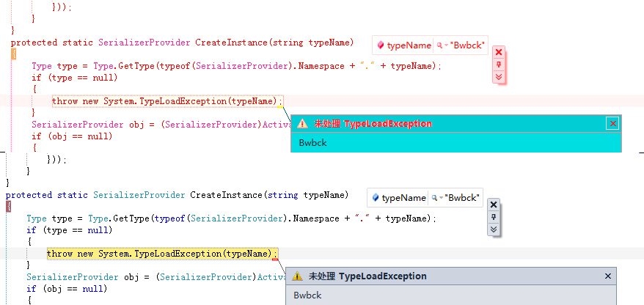Close the red-tinted typeName datatip with its X
This screenshot has height=305, width=644.
pos(499,52)
